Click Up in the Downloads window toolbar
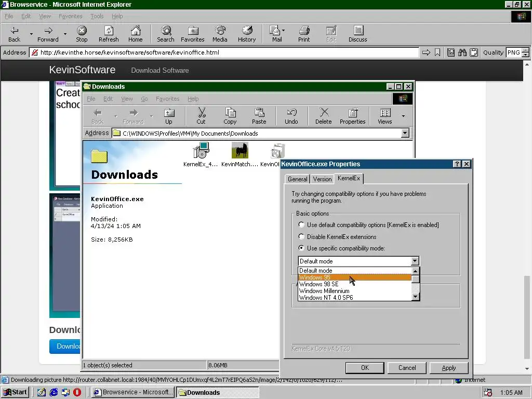This screenshot has height=399, width=532. 169,116
